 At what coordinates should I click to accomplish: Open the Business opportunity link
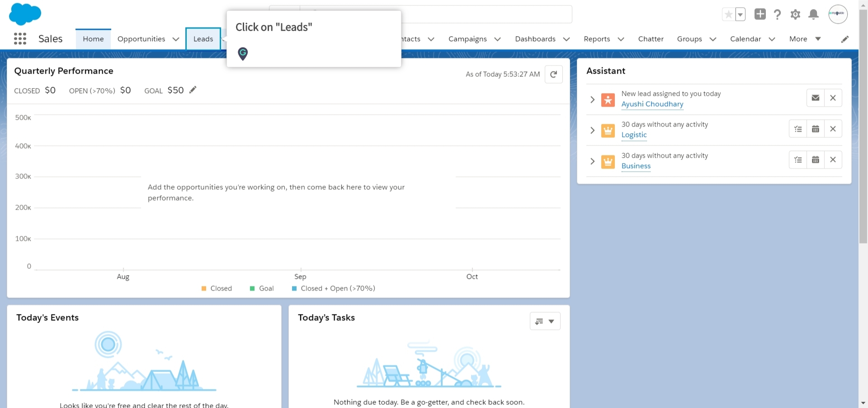pyautogui.click(x=636, y=166)
